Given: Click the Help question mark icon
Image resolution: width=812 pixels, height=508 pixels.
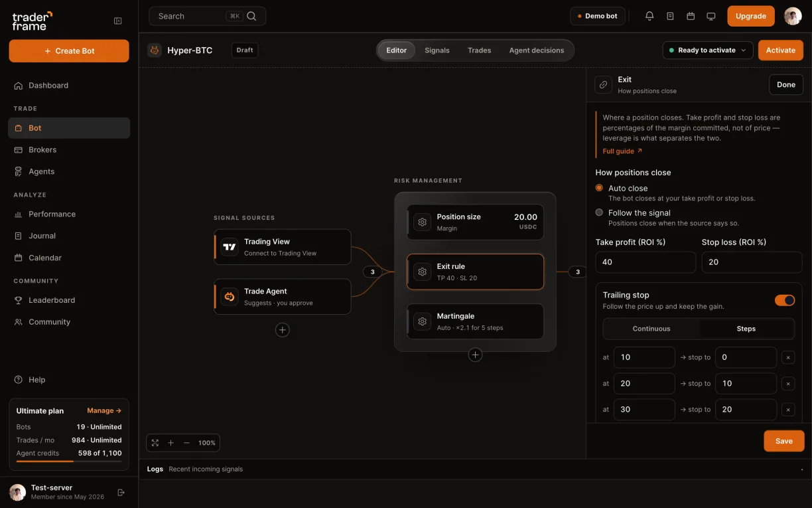Looking at the screenshot, I should pyautogui.click(x=19, y=380).
